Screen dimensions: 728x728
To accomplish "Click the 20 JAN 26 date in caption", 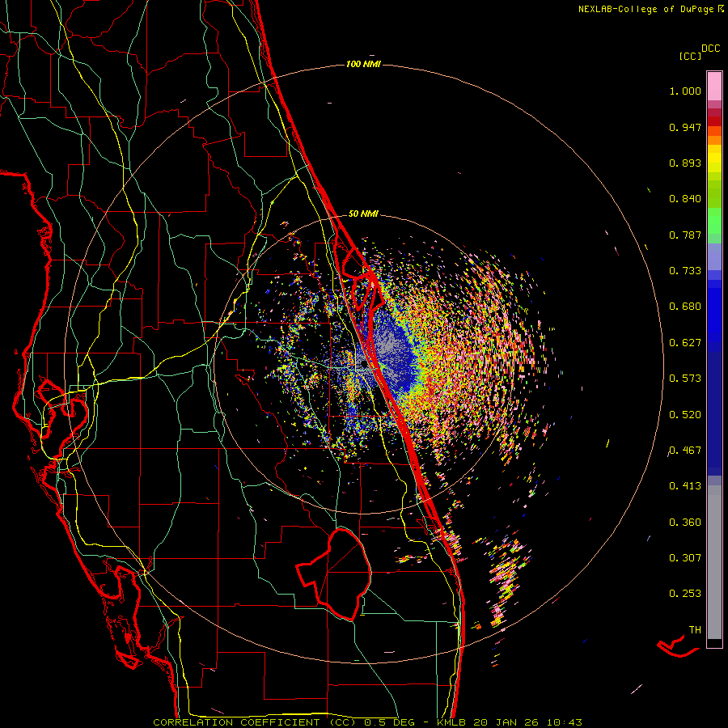I will point(506,722).
